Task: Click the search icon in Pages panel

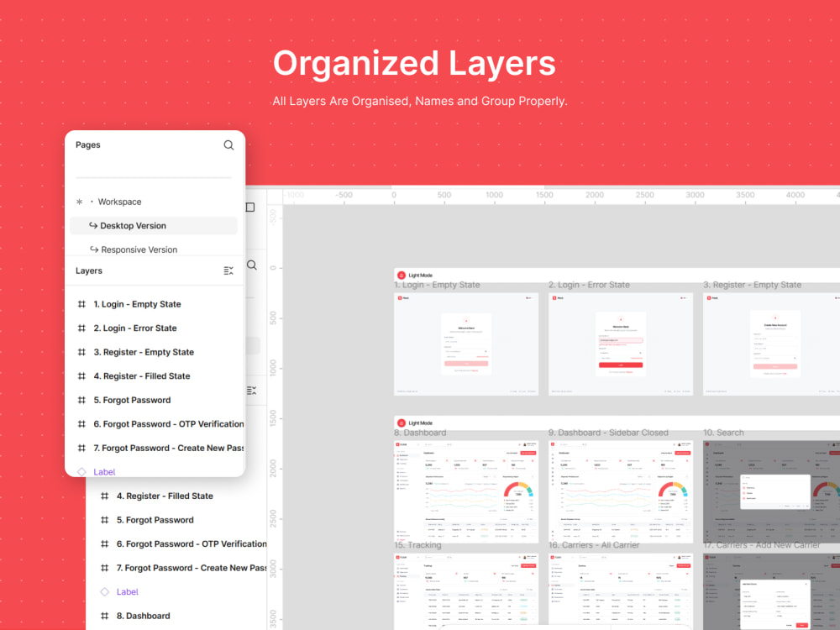Action: (228, 145)
